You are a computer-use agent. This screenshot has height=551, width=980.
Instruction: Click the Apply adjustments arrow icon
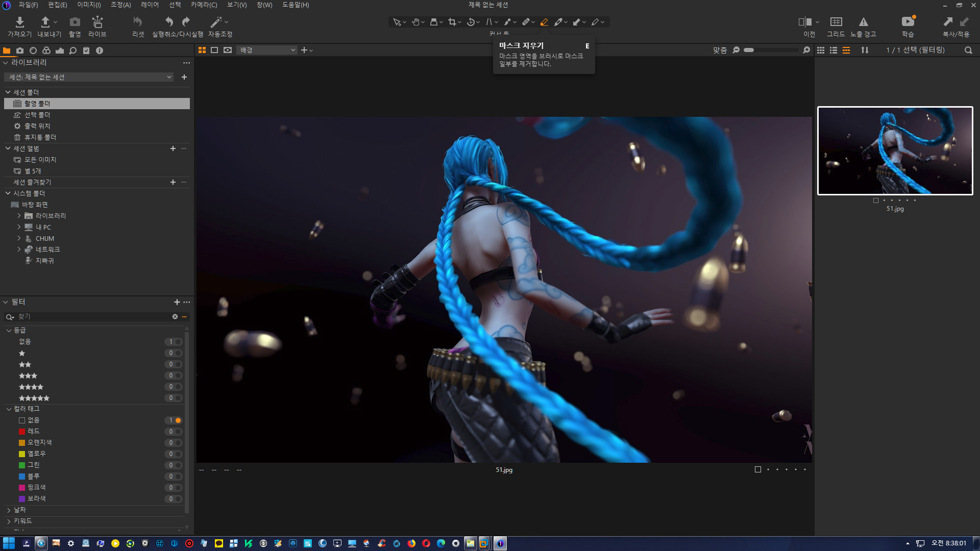(x=964, y=22)
